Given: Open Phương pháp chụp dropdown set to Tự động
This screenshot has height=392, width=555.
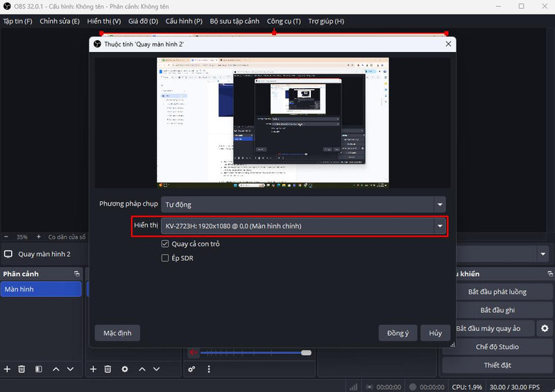Looking at the screenshot, I should pyautogui.click(x=303, y=204).
